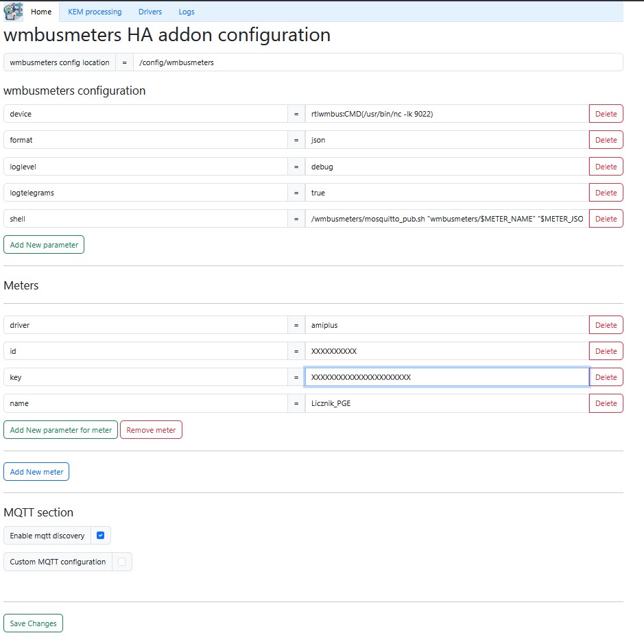This screenshot has height=644, width=644.
Task: Click the Save Changes button
Action: pos(33,623)
